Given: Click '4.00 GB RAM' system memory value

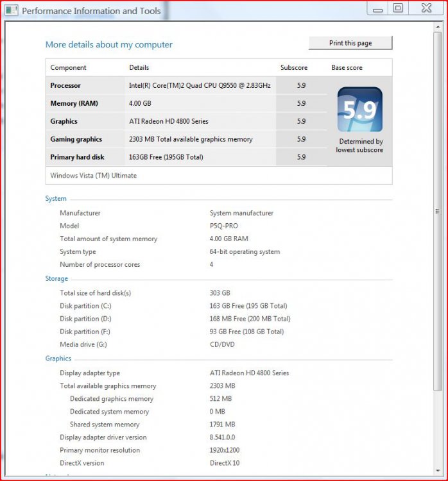Looking at the screenshot, I should point(228,239).
